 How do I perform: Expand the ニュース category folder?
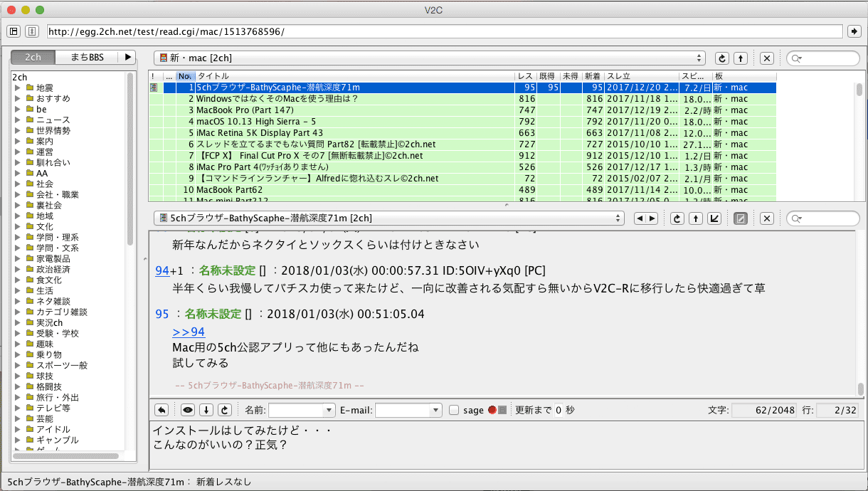(18, 120)
